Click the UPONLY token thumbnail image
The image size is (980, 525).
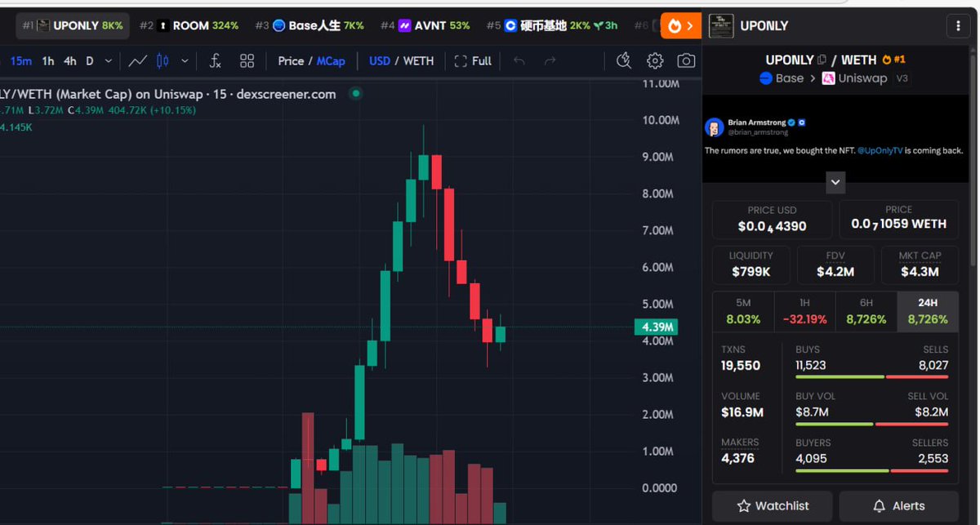(x=720, y=25)
